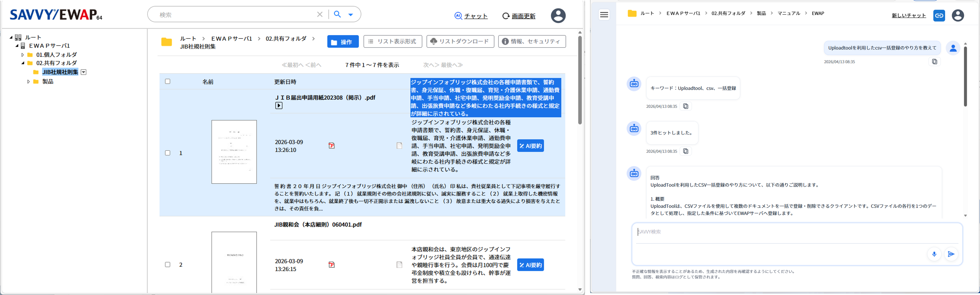Click the 操作 button
980x295 pixels.
click(343, 42)
